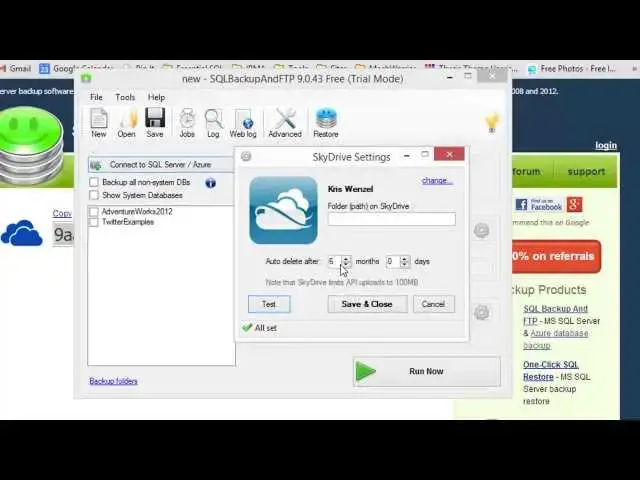
Task: Open the Tools menu
Action: click(125, 97)
